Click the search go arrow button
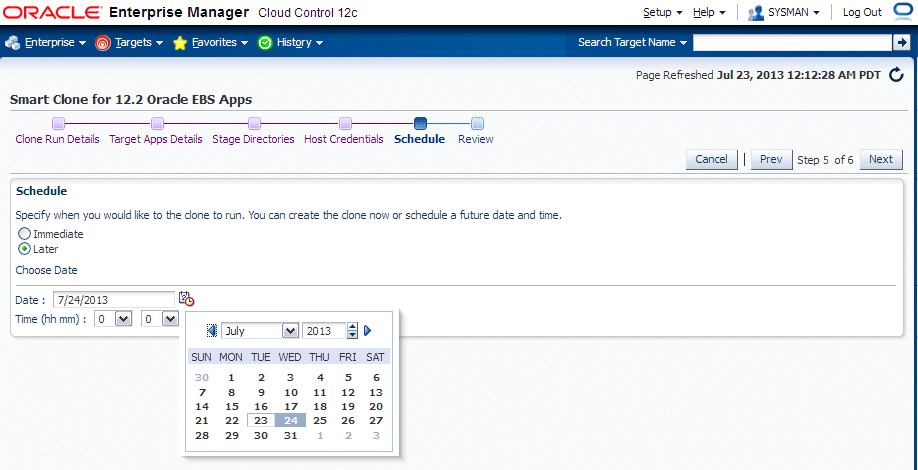 tap(900, 42)
